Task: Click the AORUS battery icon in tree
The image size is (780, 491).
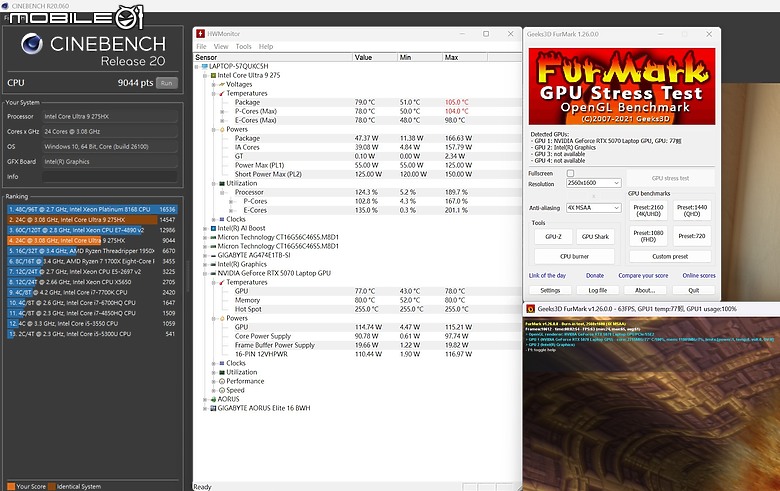Action: (213, 399)
